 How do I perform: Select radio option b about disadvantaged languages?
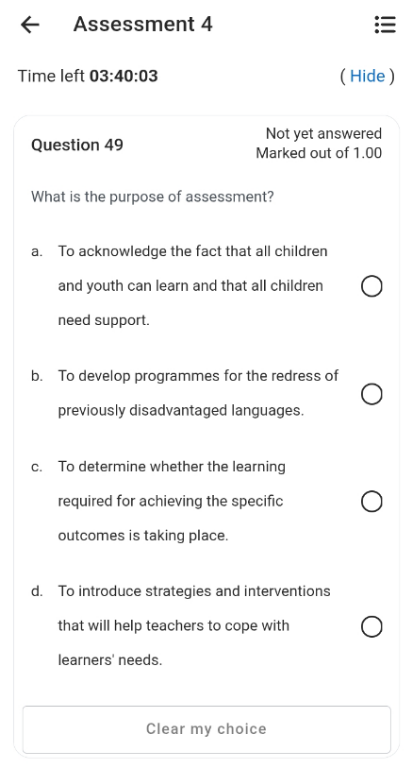point(372,394)
